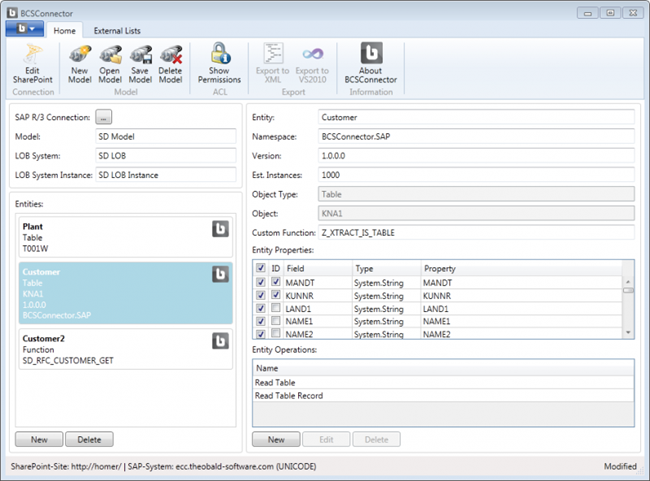Delete the selected entity from Entities list
The width and height of the screenshot is (650, 481).
pos(89,439)
